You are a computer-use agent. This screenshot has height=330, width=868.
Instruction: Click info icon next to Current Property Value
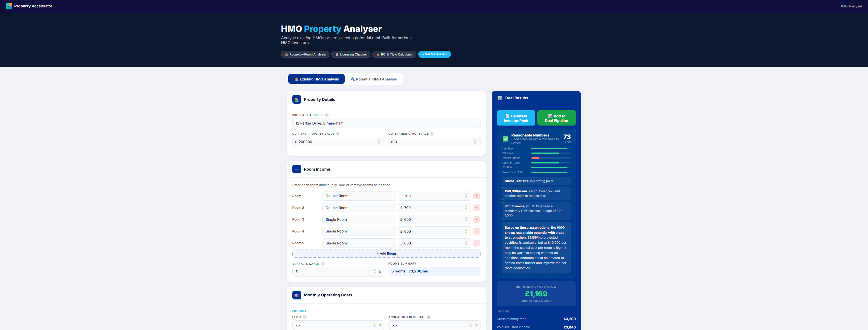[x=338, y=134]
